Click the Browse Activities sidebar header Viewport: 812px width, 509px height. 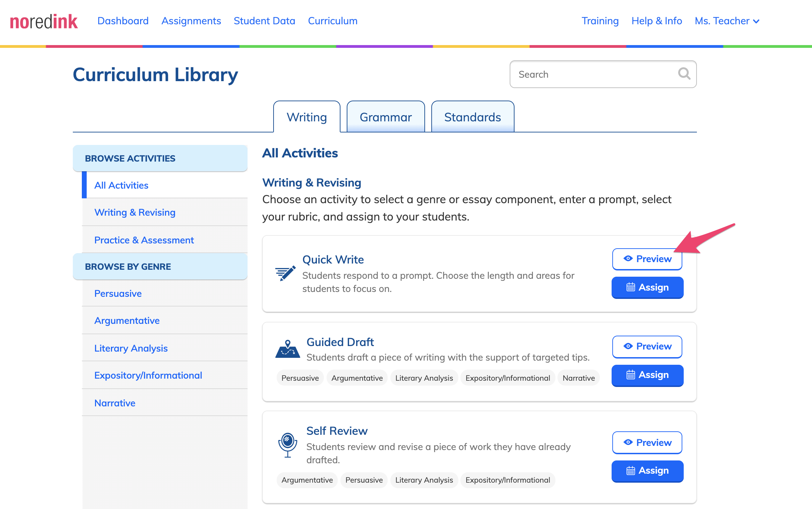[160, 158]
